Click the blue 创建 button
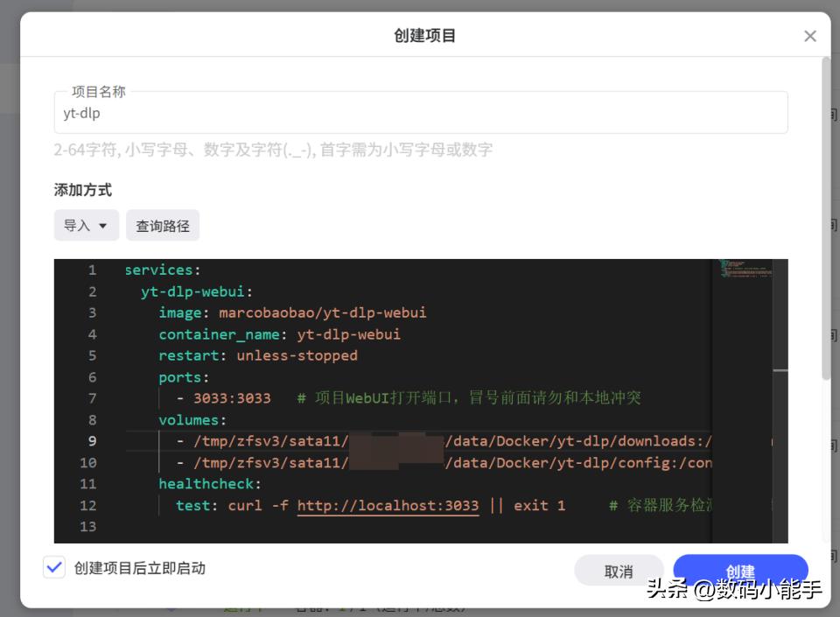840x617 pixels. 740,570
